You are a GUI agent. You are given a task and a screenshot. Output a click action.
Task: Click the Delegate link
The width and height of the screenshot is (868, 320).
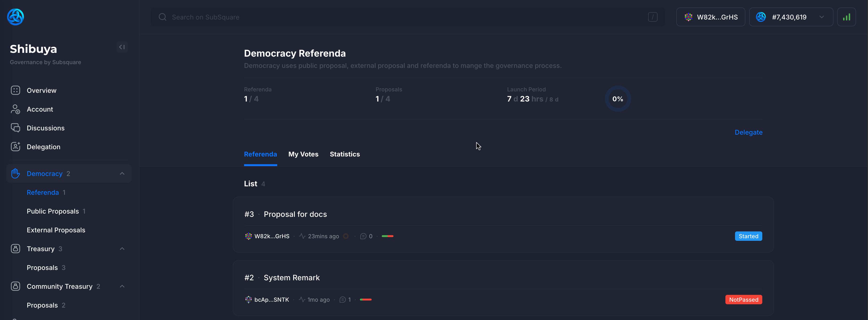tap(748, 132)
